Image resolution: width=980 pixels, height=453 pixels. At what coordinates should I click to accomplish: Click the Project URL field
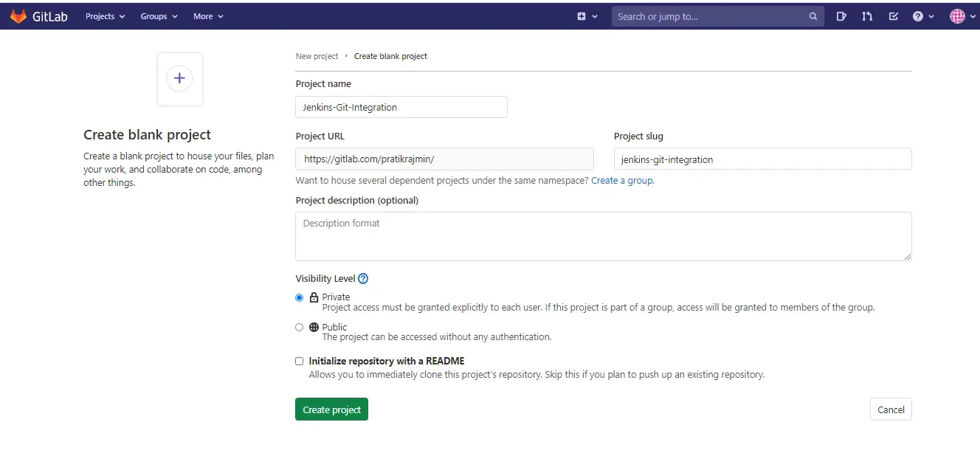(x=444, y=159)
